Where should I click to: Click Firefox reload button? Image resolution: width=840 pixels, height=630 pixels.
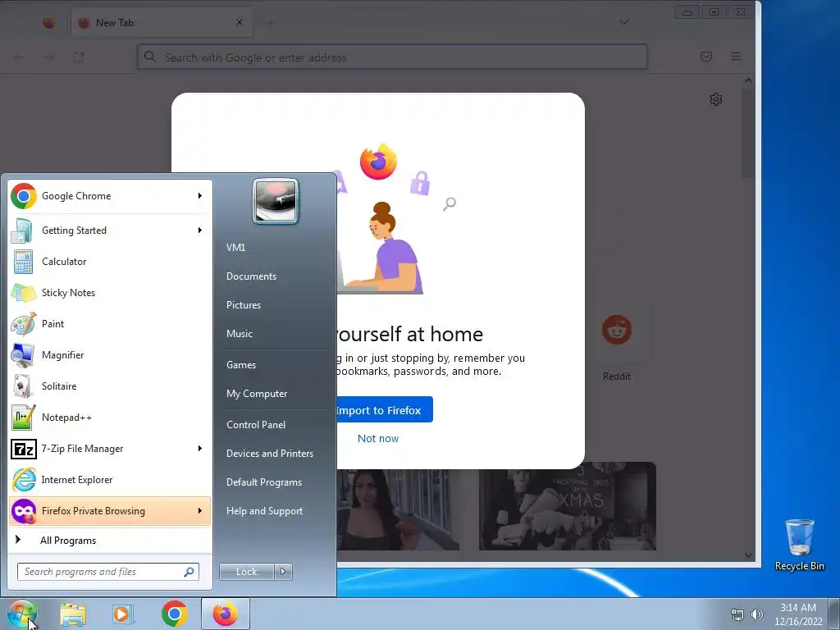(x=79, y=57)
